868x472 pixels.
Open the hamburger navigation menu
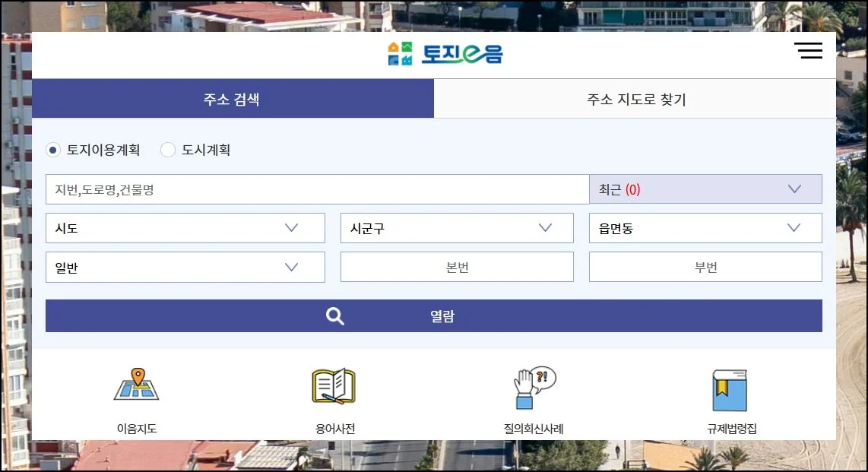point(808,50)
